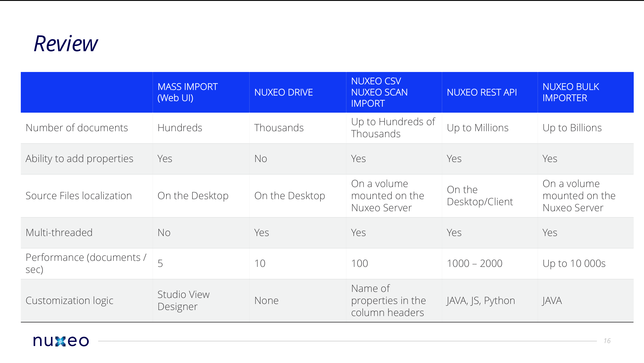Select the "Customization logic" row label

tap(69, 301)
